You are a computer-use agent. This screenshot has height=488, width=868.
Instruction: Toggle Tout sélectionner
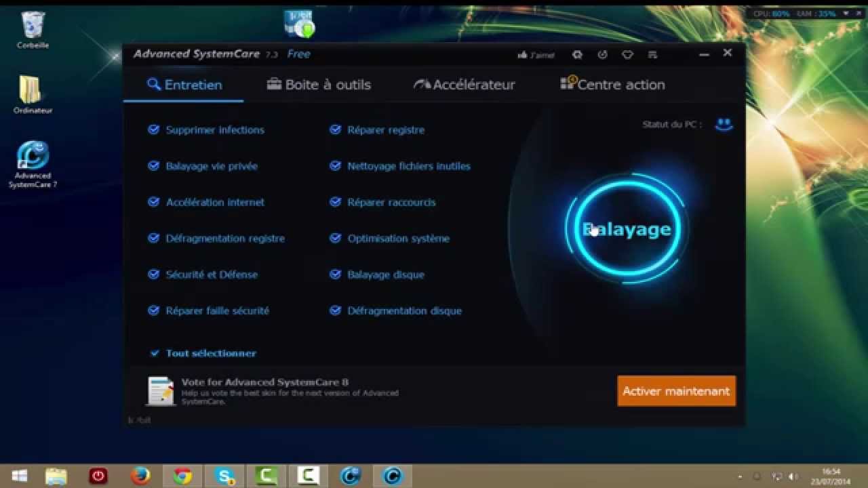click(x=155, y=353)
